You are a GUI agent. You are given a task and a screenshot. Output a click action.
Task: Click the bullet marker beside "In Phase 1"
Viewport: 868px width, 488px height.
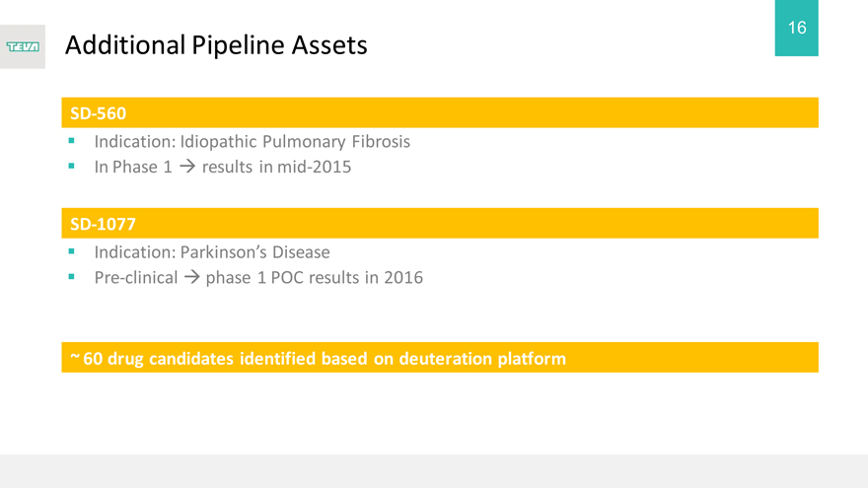click(73, 167)
